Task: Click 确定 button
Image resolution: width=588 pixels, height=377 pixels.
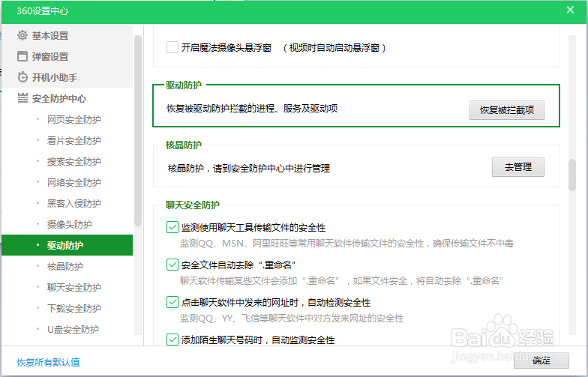Action: tap(541, 360)
